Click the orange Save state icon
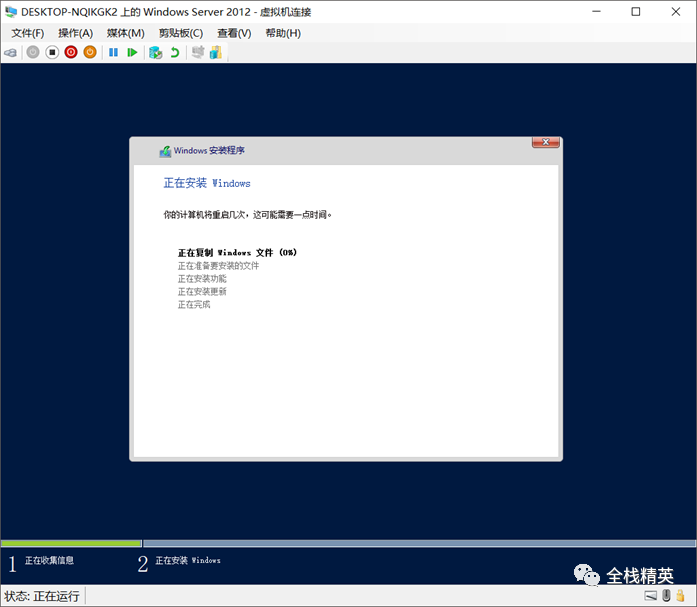The width and height of the screenshot is (697, 607). [x=90, y=52]
